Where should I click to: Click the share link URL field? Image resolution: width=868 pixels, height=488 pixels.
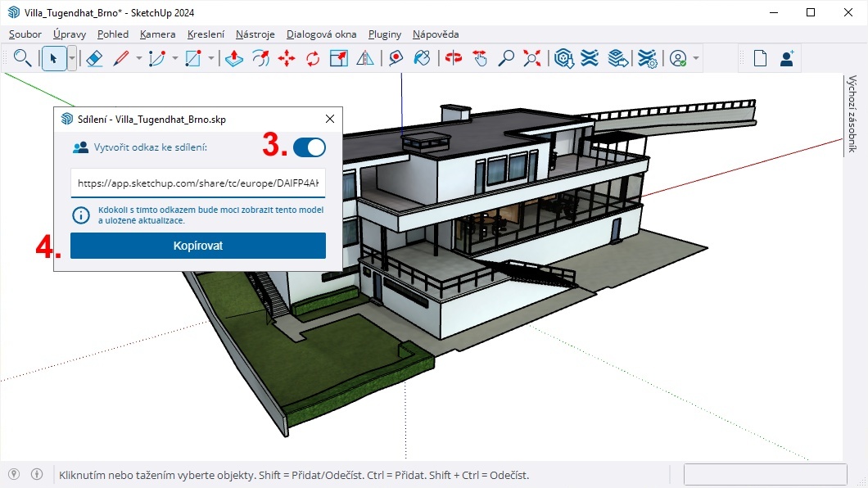pyautogui.click(x=197, y=183)
